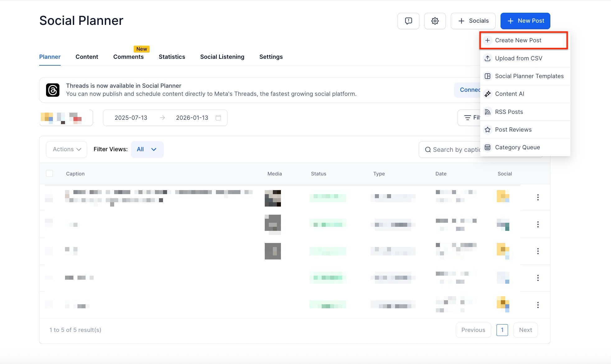
Task: Click the Socials button
Action: coord(473,21)
